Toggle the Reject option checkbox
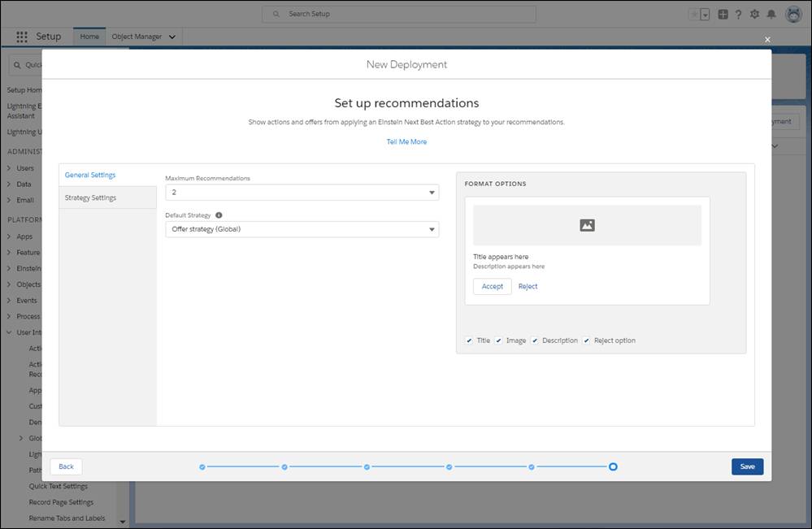Screen dimensions: 812x529 pos(587,340)
